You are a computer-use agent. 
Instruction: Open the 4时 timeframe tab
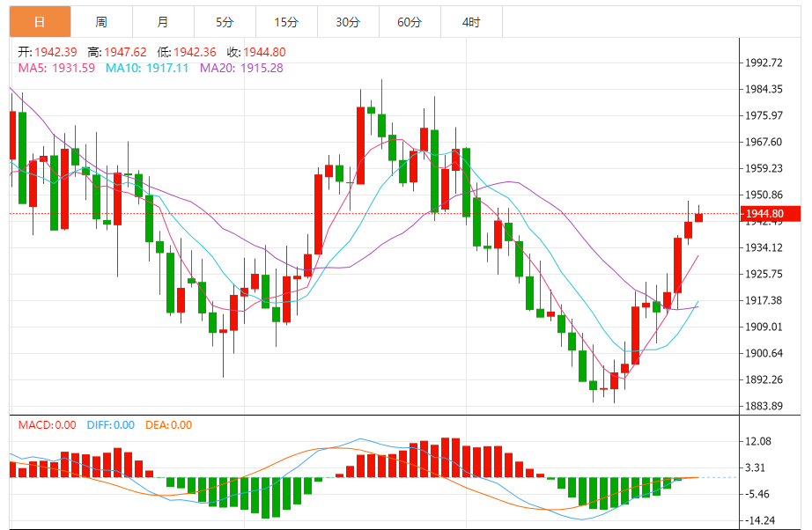(x=471, y=22)
